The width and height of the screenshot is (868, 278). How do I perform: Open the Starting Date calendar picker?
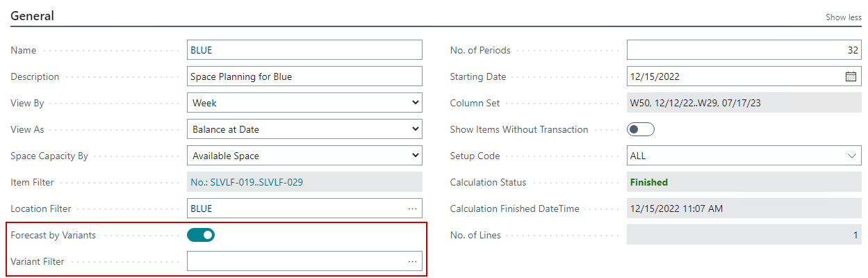point(851,76)
